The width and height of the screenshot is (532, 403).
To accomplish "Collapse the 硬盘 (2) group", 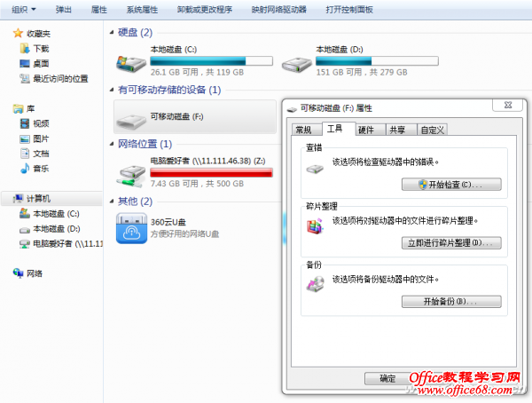I will coord(112,33).
